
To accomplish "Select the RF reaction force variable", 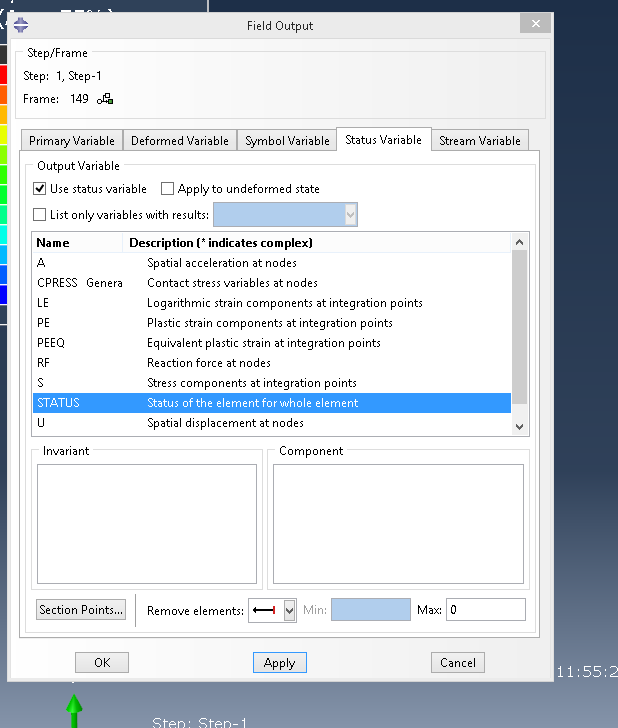I will click(272, 363).
